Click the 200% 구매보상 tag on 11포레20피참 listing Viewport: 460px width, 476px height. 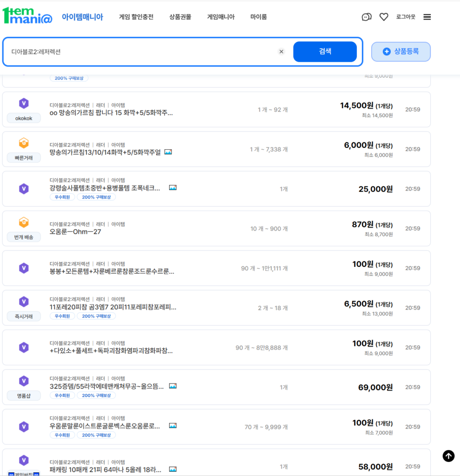(x=96, y=316)
